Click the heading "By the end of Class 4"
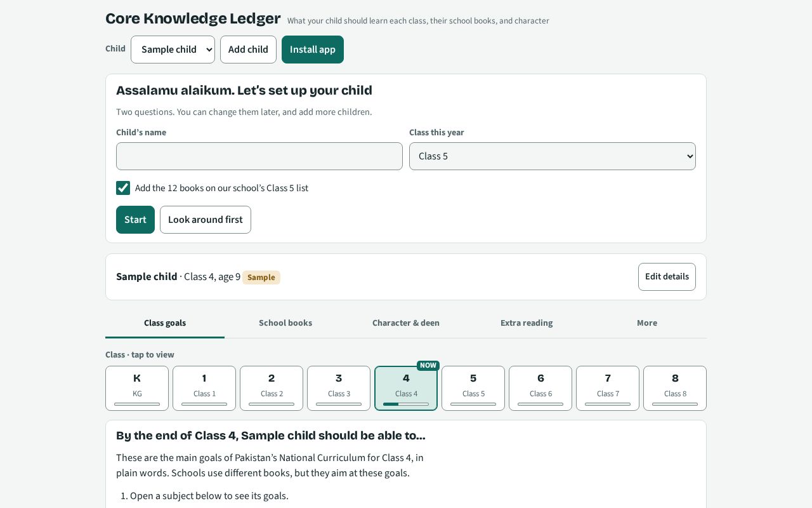 271,436
